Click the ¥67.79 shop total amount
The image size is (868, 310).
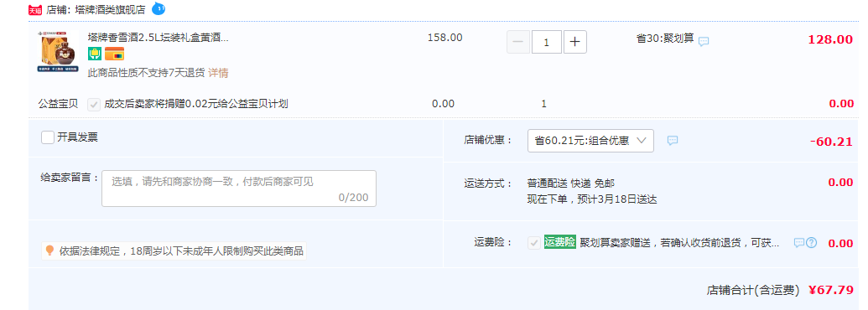[x=831, y=290]
